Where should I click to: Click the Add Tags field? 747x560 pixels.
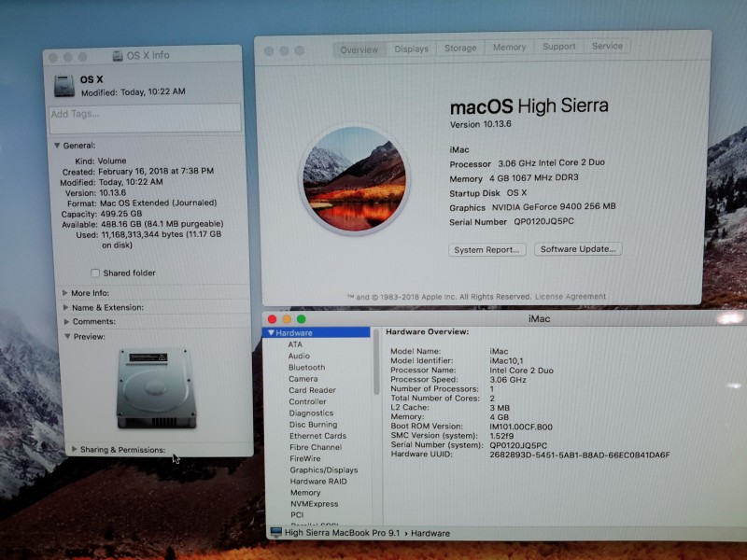point(145,118)
